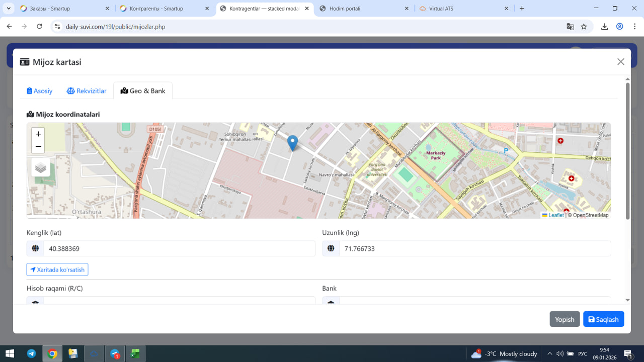Switch to the Asosiy tab

pyautogui.click(x=40, y=91)
